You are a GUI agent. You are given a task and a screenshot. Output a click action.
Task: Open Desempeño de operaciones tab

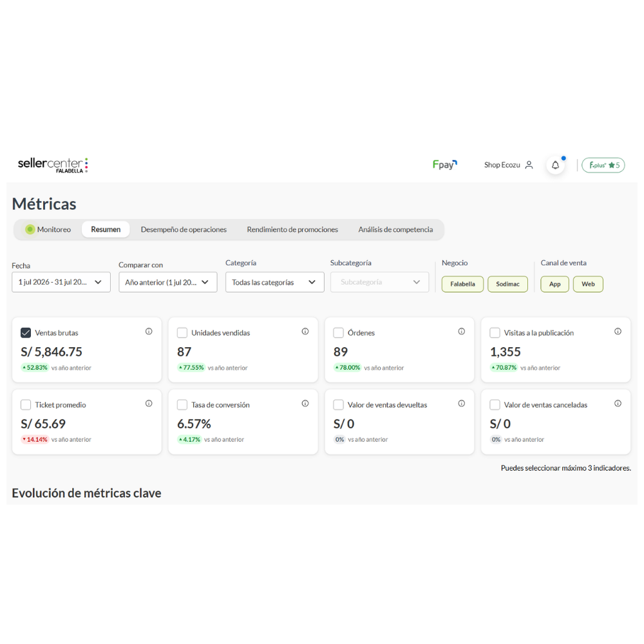(184, 230)
